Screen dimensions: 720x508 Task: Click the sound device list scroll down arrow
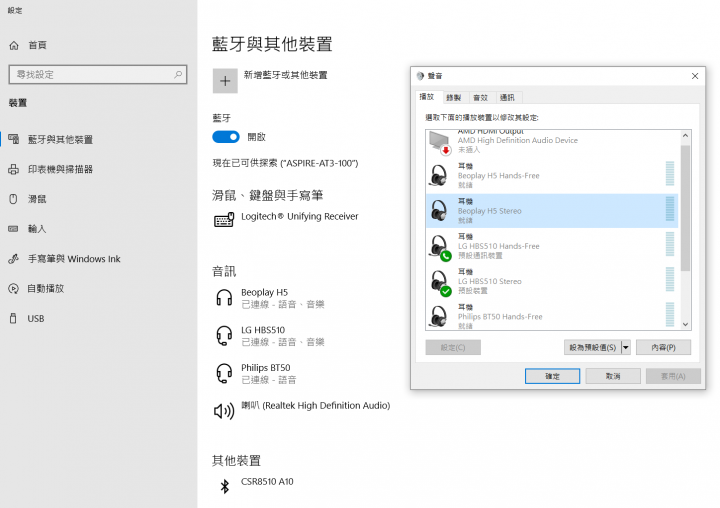coord(685,324)
